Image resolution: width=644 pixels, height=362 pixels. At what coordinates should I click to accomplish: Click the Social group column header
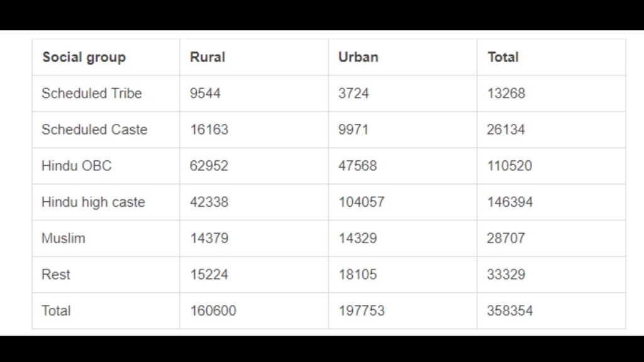click(x=84, y=57)
